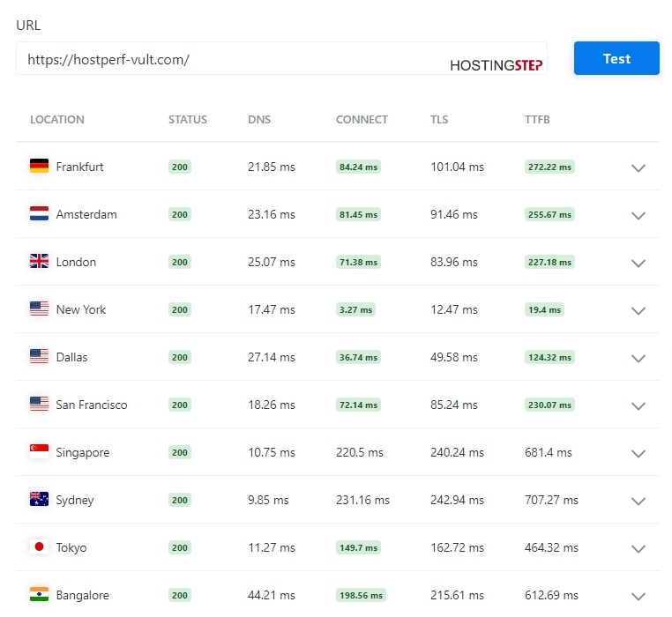Click the Netherlands flag beside Amsterdam
Image resolution: width=672 pixels, height=617 pixels.
[39, 213]
